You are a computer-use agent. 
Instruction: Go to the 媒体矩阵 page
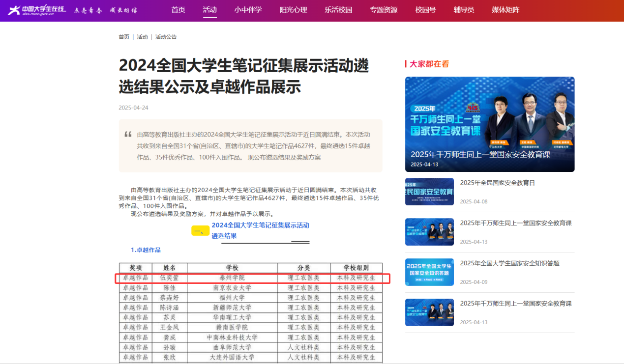[x=505, y=10]
